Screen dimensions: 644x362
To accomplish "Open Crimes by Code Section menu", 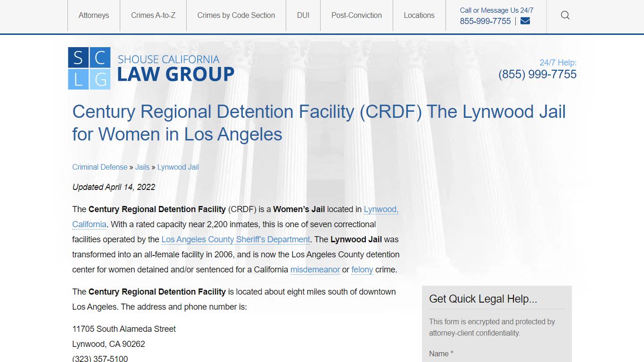I will 236,15.
